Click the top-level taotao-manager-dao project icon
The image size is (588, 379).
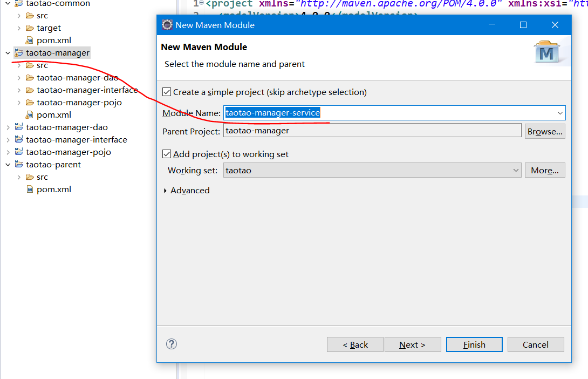tap(18, 127)
